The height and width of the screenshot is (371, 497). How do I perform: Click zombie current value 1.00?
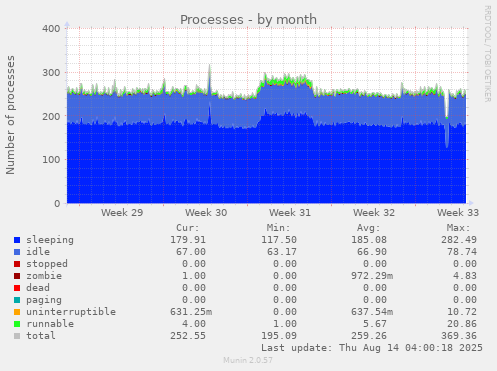(194, 276)
